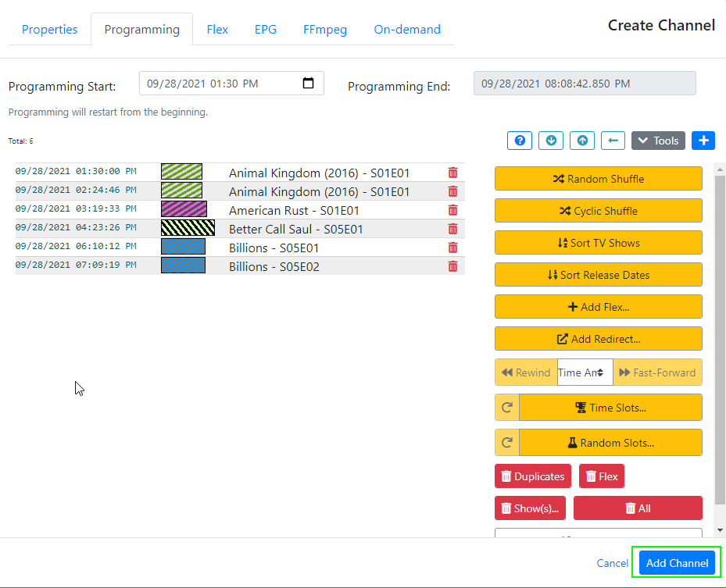Click the red Show(s) removal button
726x588 pixels.
click(x=530, y=508)
